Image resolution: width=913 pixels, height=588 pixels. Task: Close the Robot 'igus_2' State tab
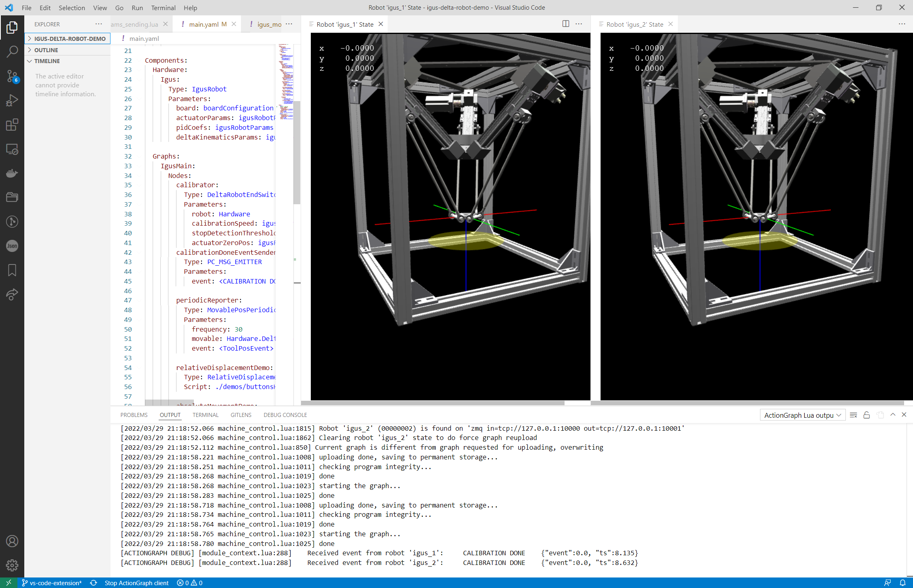(x=671, y=24)
